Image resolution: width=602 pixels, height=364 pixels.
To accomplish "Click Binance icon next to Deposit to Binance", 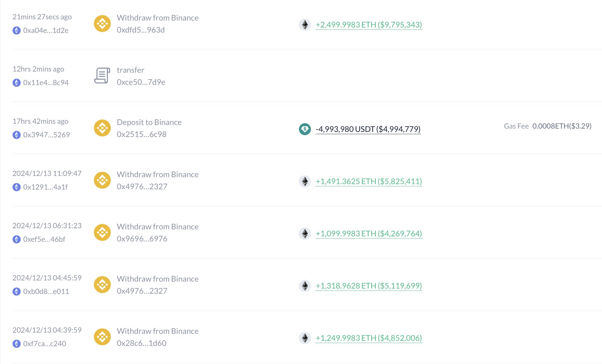I will coord(102,128).
